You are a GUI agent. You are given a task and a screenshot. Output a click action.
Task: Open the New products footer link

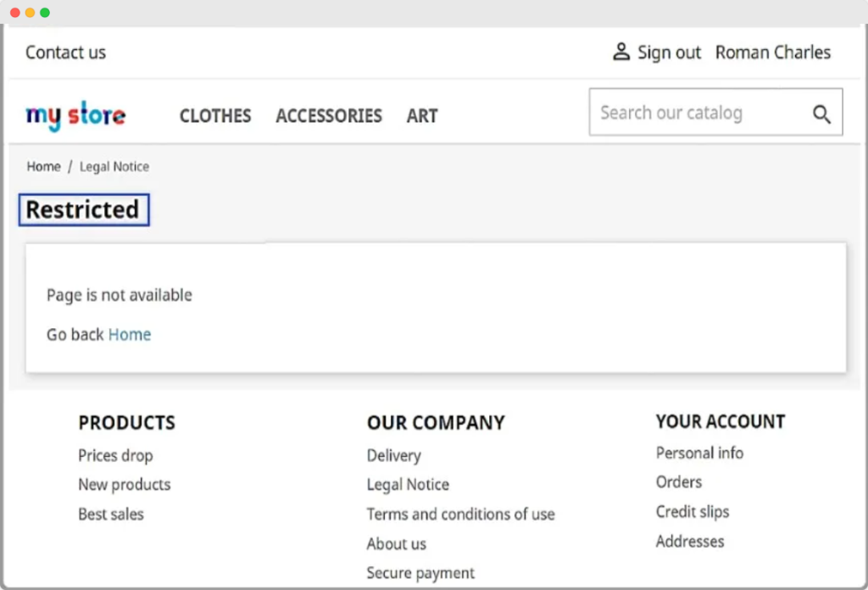coord(125,485)
